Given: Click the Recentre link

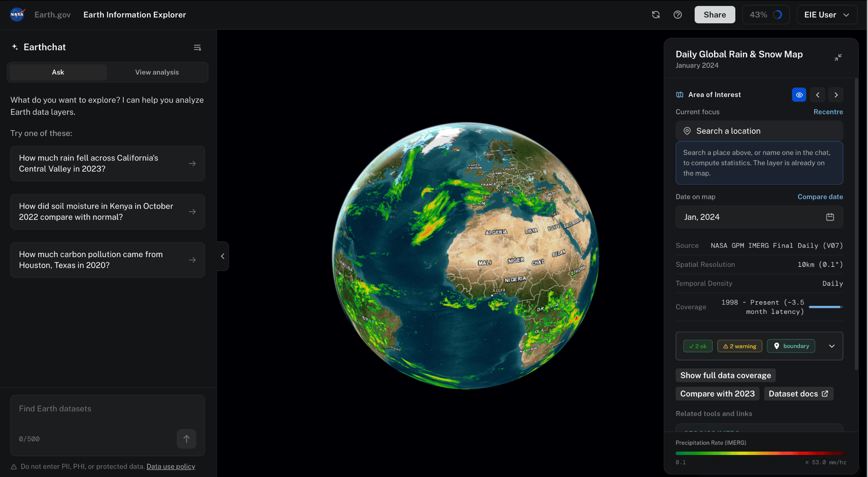Looking at the screenshot, I should pos(828,112).
